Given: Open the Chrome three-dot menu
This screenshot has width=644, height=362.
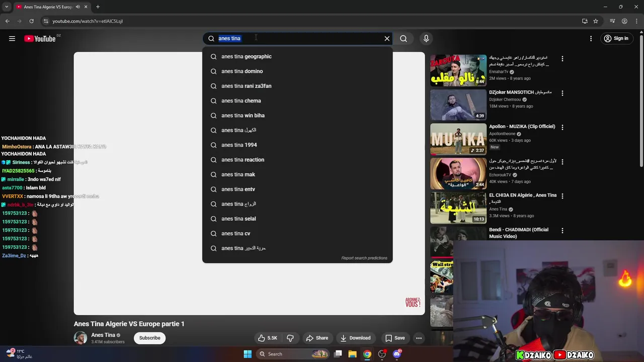Looking at the screenshot, I should (636, 21).
